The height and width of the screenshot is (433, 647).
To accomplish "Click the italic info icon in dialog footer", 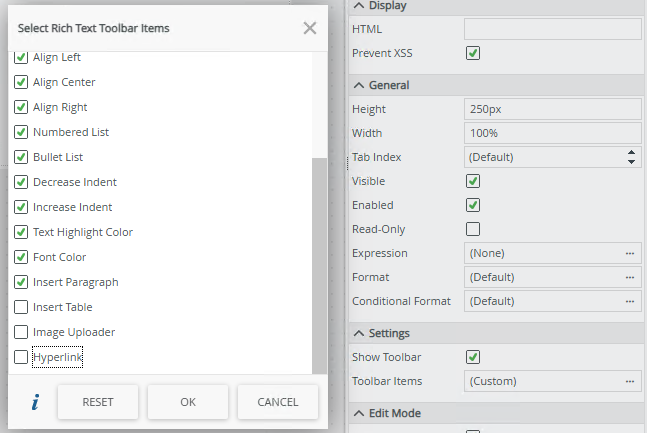I will point(35,402).
